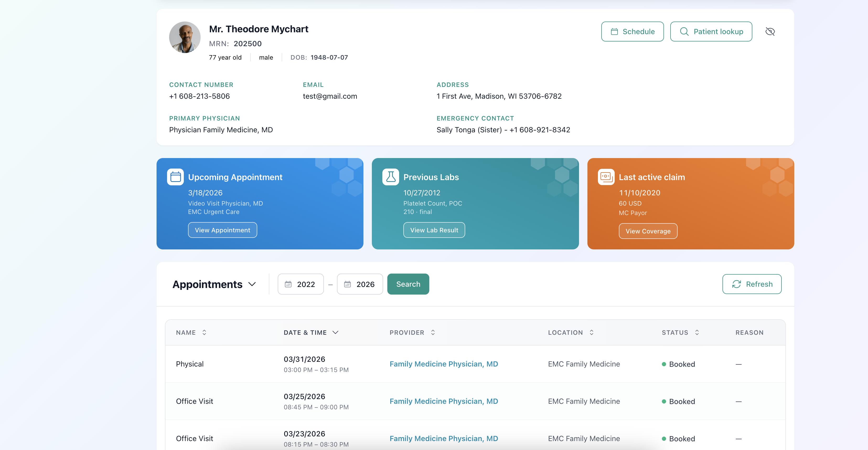Open the 2026 end-year date picker icon
Viewport: 868px width, 450px height.
coord(348,284)
